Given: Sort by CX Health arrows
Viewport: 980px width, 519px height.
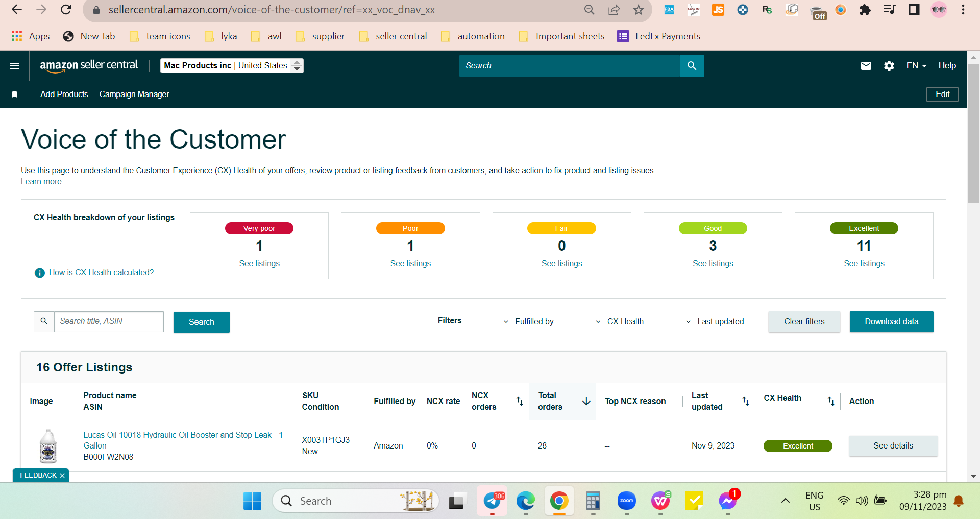Looking at the screenshot, I should 831,401.
